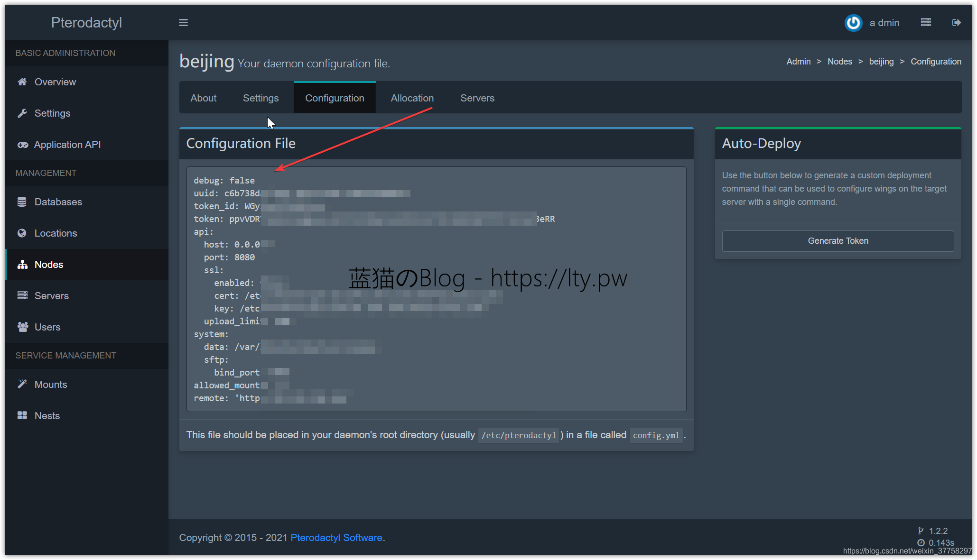The image size is (977, 560).
Task: Open server list icon in header
Action: [x=926, y=23]
